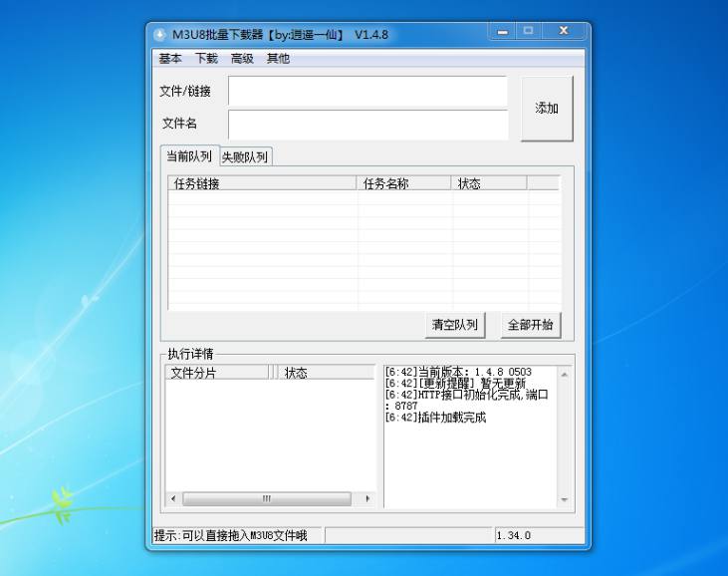The width and height of the screenshot is (728, 576).
Task: Open the 基本 menu
Action: pyautogui.click(x=170, y=59)
